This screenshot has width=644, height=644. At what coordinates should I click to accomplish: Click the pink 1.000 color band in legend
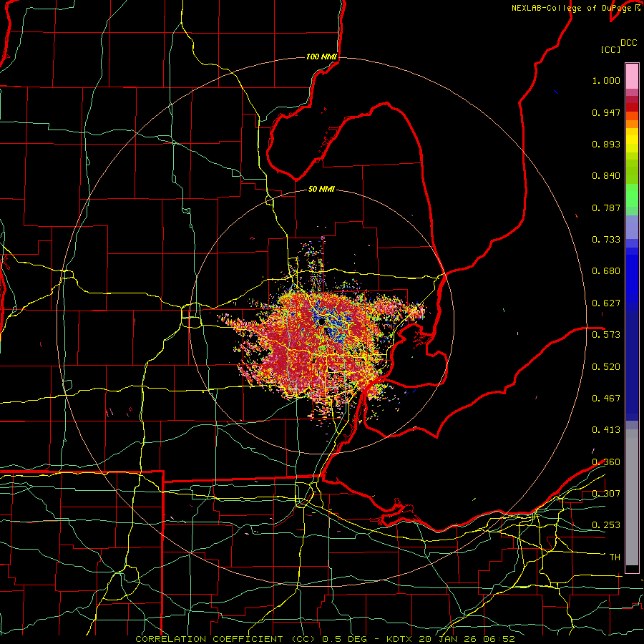click(x=632, y=76)
